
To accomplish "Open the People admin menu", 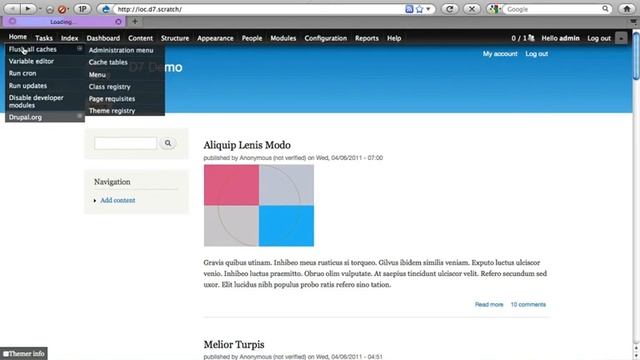I will pos(252,38).
